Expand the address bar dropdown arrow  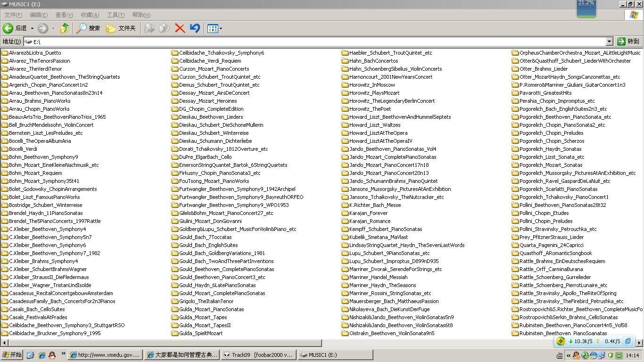609,41
